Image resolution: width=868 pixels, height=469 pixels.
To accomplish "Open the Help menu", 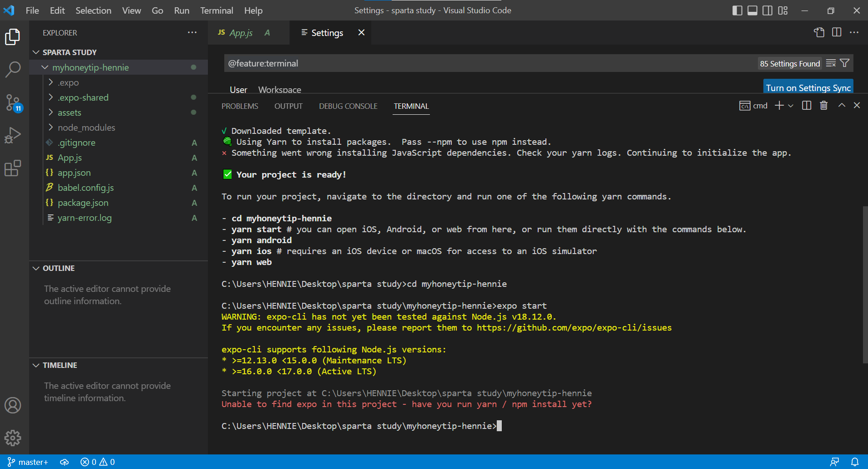I will click(253, 10).
